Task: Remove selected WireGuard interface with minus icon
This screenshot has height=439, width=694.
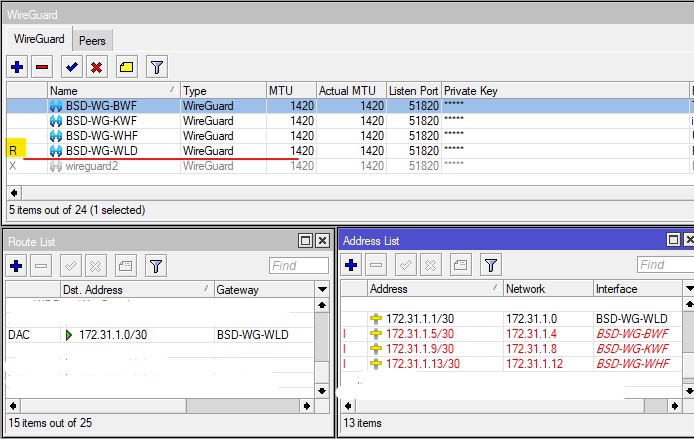Action: [42, 67]
